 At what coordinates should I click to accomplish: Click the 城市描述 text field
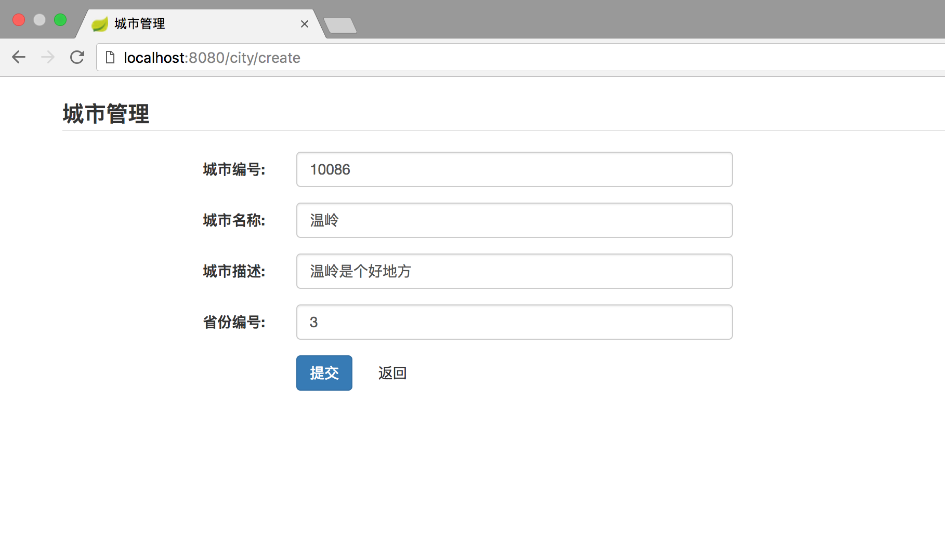click(514, 271)
